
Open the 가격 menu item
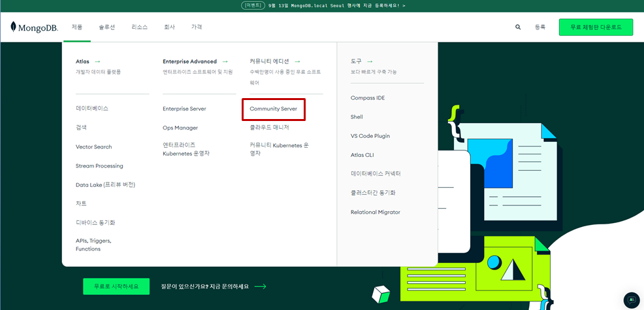coord(197,27)
